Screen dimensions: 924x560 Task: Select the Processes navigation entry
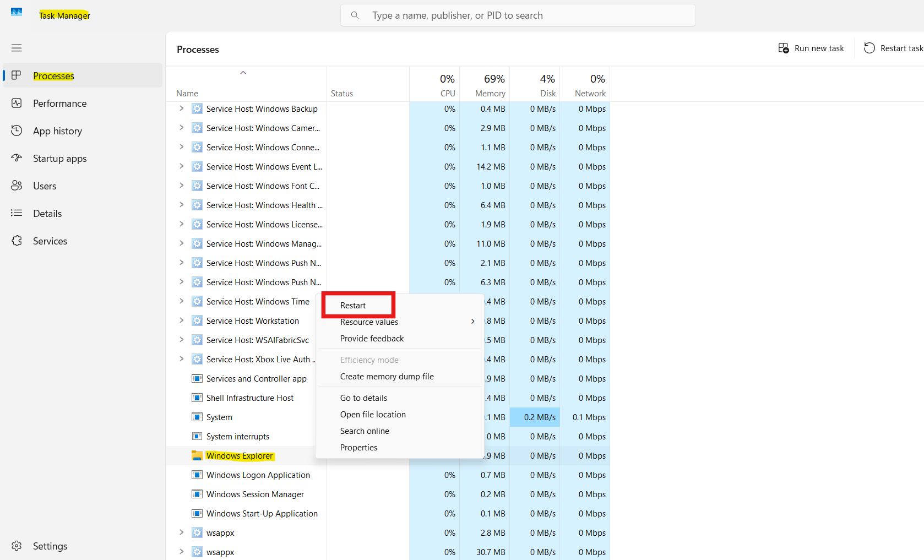tap(53, 75)
